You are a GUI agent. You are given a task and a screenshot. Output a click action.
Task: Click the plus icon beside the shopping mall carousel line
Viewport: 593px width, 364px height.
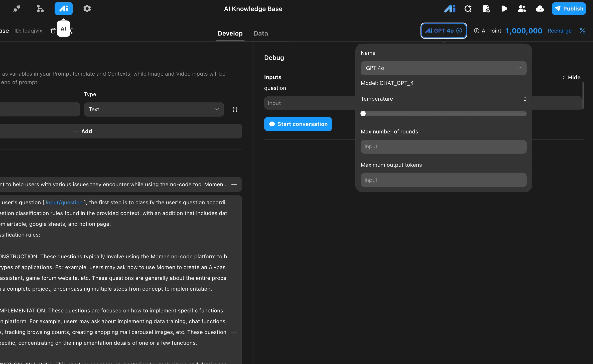[x=234, y=332]
